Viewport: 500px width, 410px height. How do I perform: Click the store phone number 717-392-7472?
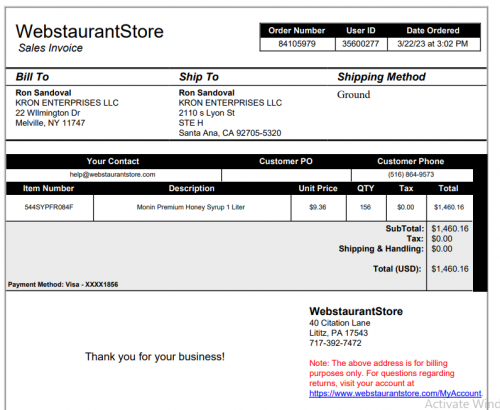point(335,343)
